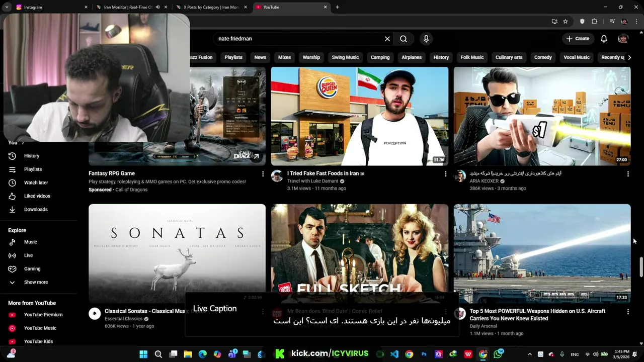644x362 pixels.
Task: Switch to the Iran Monitor Real-Time tab
Action: tap(128, 7)
